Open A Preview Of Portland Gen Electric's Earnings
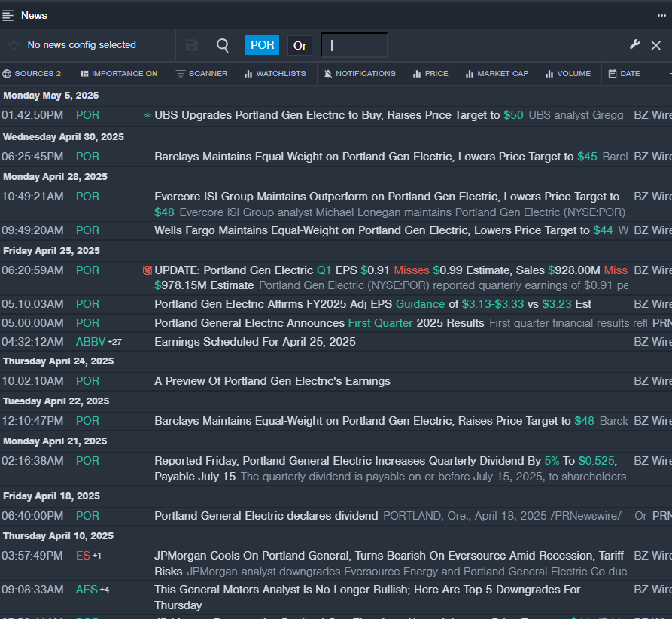This screenshot has height=619, width=672. (x=272, y=381)
